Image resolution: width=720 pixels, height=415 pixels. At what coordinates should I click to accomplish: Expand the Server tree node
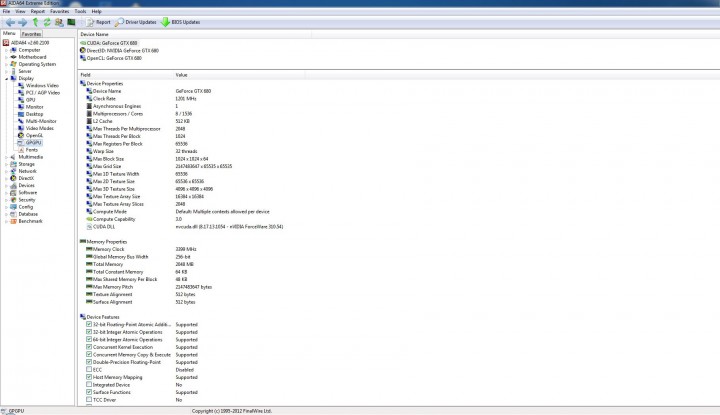coord(6,71)
